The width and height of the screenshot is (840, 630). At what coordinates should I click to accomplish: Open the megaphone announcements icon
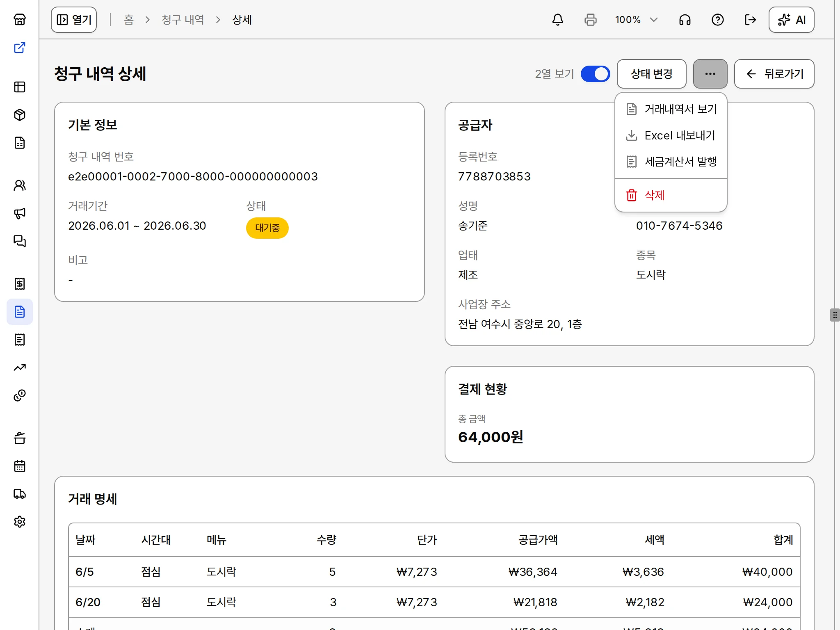click(20, 213)
